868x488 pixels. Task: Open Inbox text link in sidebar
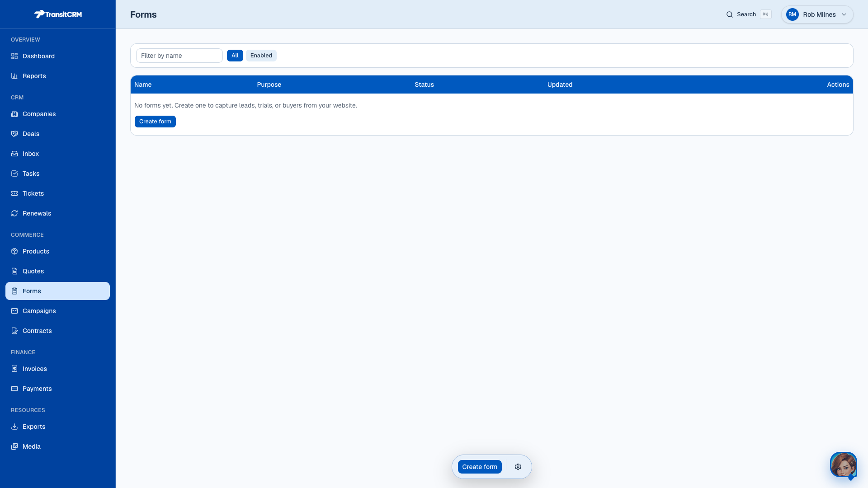31,154
